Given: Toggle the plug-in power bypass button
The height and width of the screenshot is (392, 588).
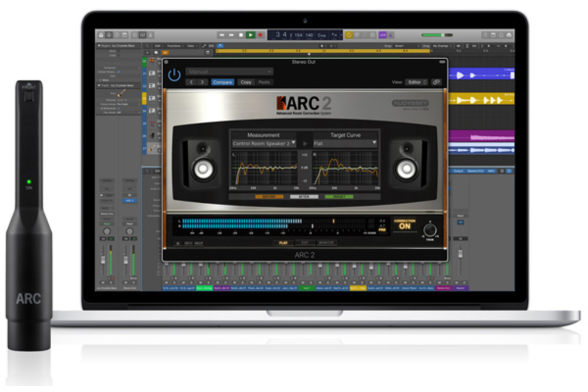Looking at the screenshot, I should [x=174, y=75].
